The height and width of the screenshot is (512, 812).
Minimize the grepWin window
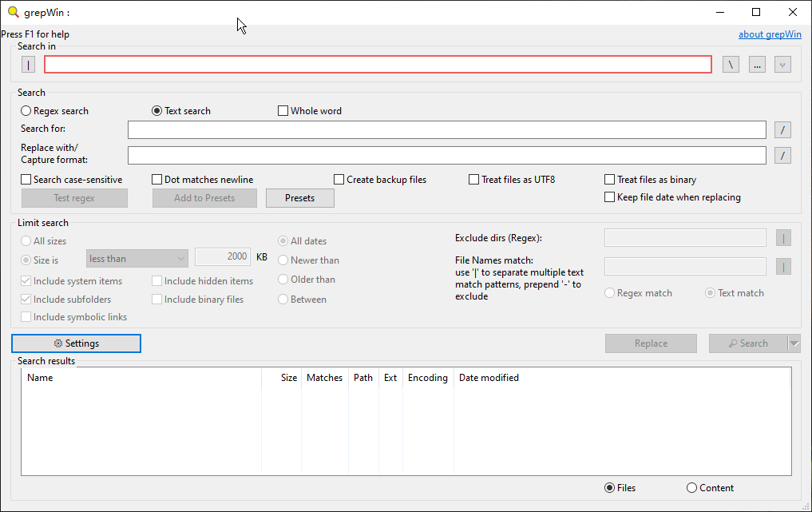click(x=720, y=12)
